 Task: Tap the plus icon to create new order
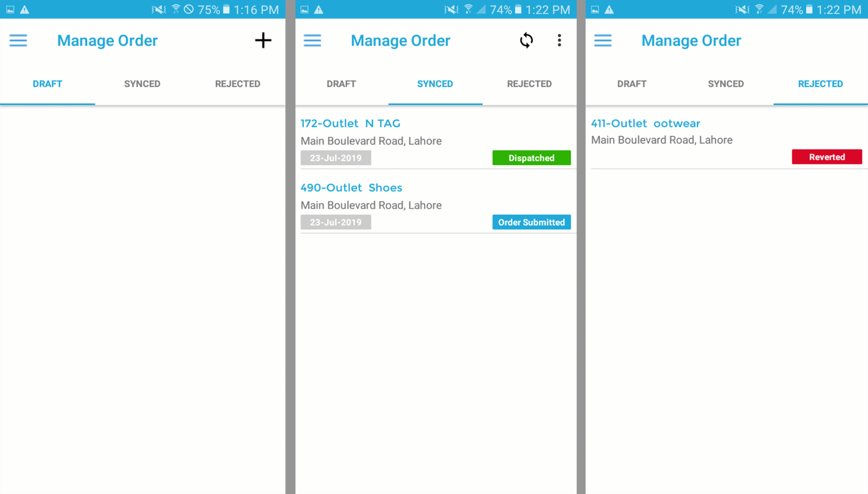(x=263, y=40)
